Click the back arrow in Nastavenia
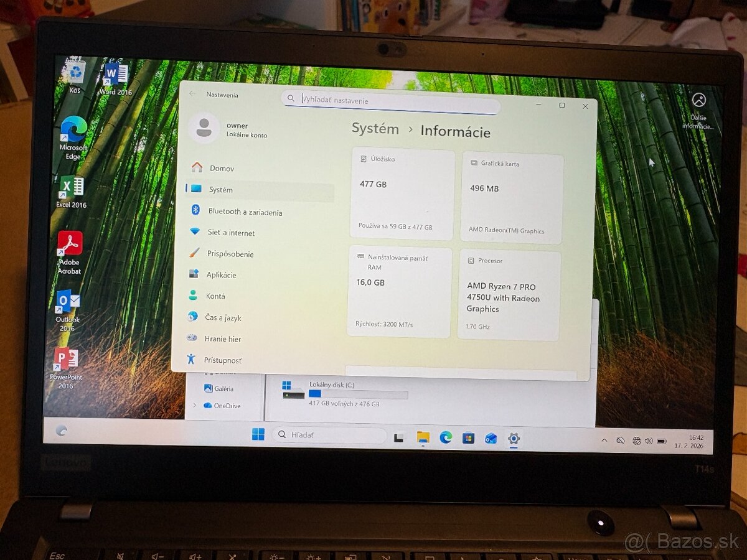 pyautogui.click(x=192, y=93)
